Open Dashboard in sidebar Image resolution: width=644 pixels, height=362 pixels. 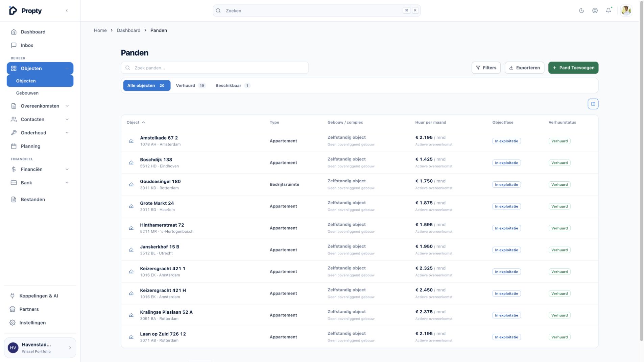pyautogui.click(x=40, y=32)
